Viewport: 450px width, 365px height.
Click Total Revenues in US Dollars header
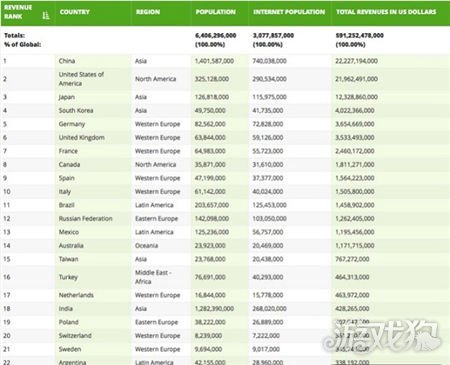click(x=386, y=12)
